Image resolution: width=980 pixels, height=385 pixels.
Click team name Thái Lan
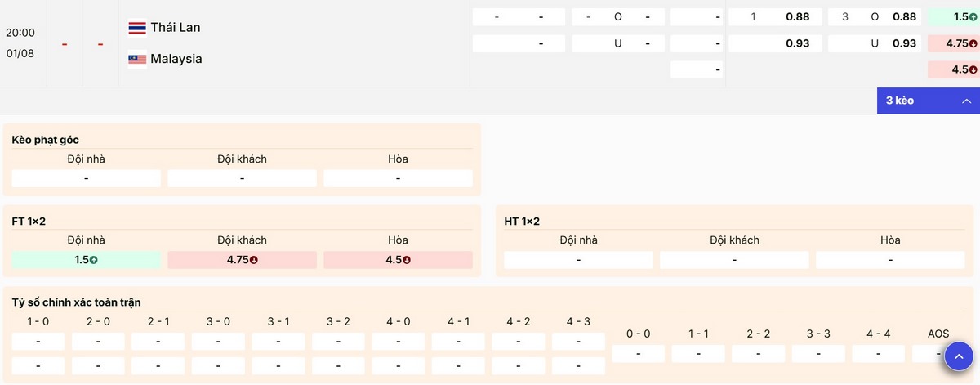pos(176,28)
